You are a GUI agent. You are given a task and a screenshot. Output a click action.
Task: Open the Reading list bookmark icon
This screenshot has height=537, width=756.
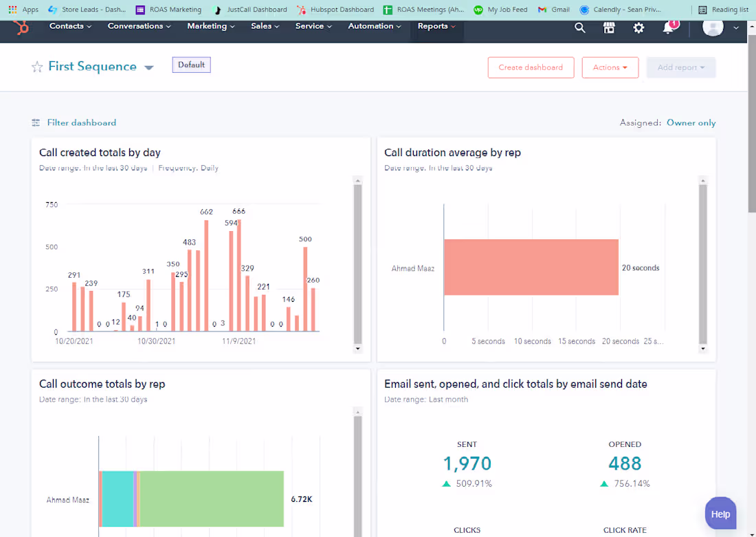(x=703, y=10)
